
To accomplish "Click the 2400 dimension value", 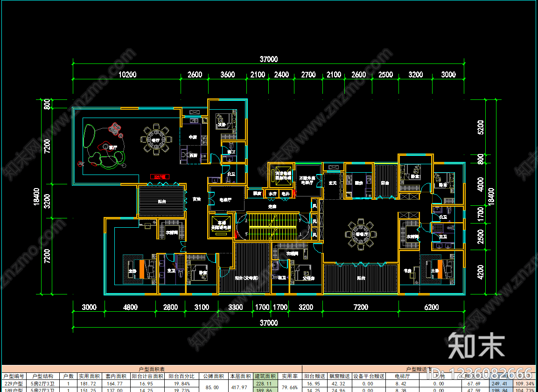I will [281, 75].
